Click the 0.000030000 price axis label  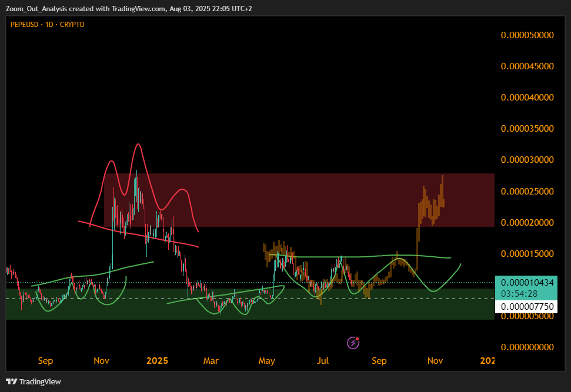pos(527,159)
